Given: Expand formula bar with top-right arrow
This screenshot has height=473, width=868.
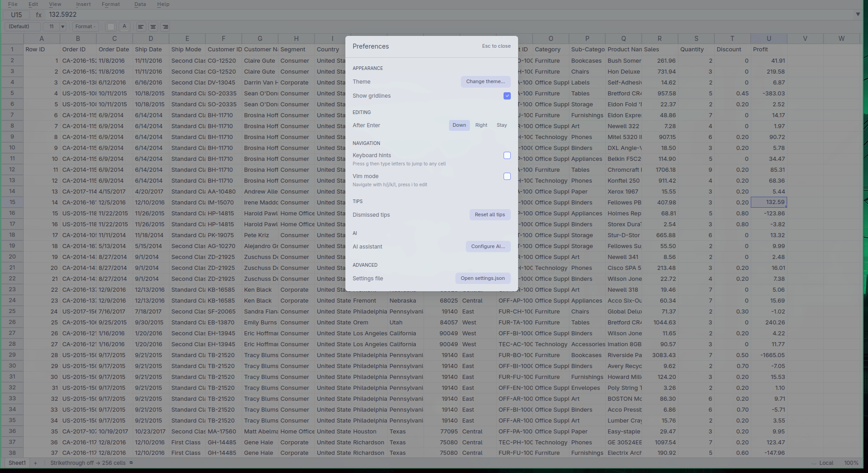Looking at the screenshot, I should (x=858, y=15).
